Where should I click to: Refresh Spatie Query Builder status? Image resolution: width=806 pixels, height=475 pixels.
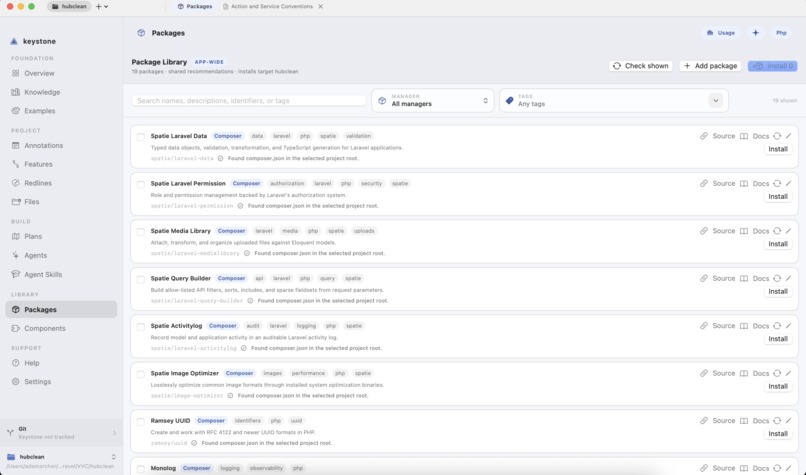(777, 278)
